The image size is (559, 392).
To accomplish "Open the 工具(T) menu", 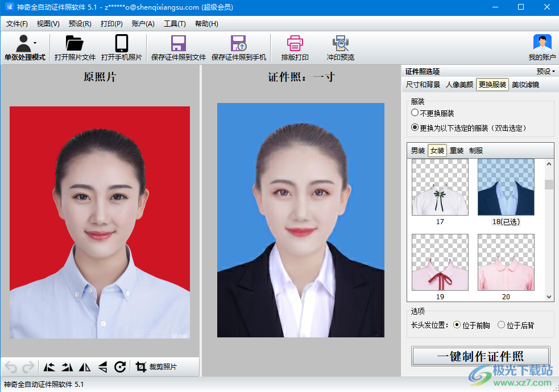I will [175, 24].
